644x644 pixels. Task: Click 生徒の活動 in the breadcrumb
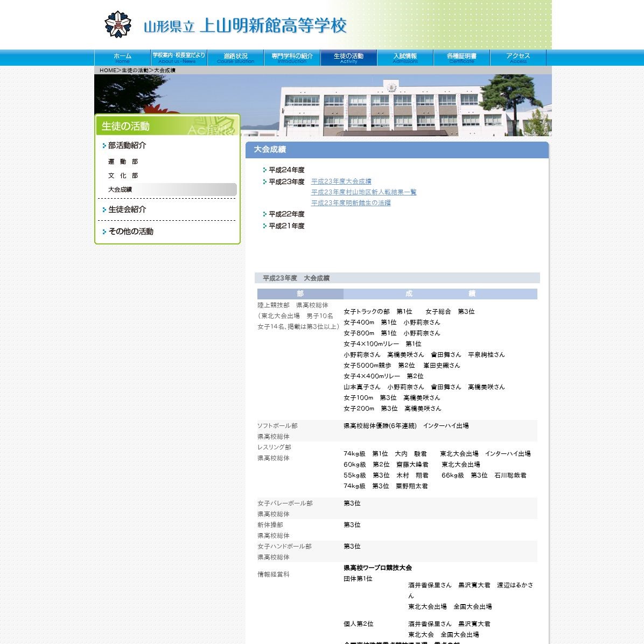tap(135, 70)
